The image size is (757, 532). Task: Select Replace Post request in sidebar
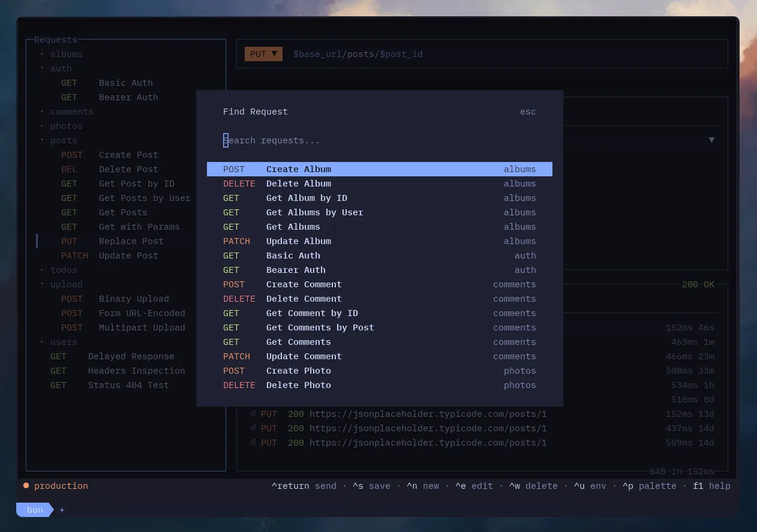(112, 241)
